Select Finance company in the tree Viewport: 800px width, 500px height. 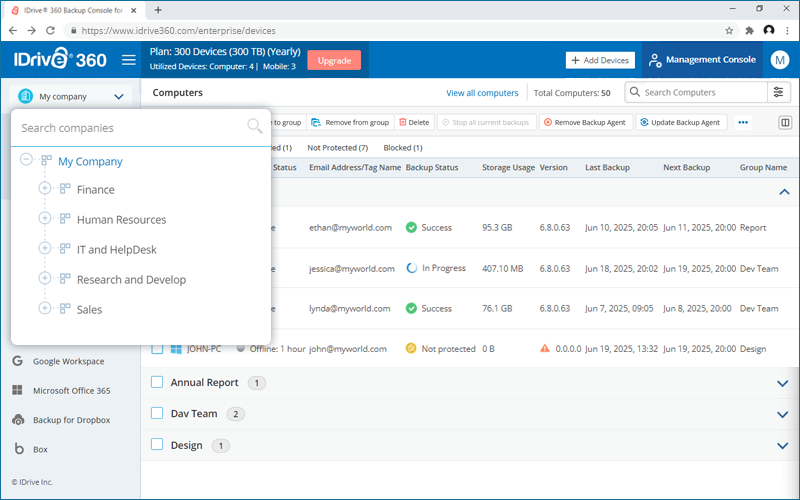[95, 189]
